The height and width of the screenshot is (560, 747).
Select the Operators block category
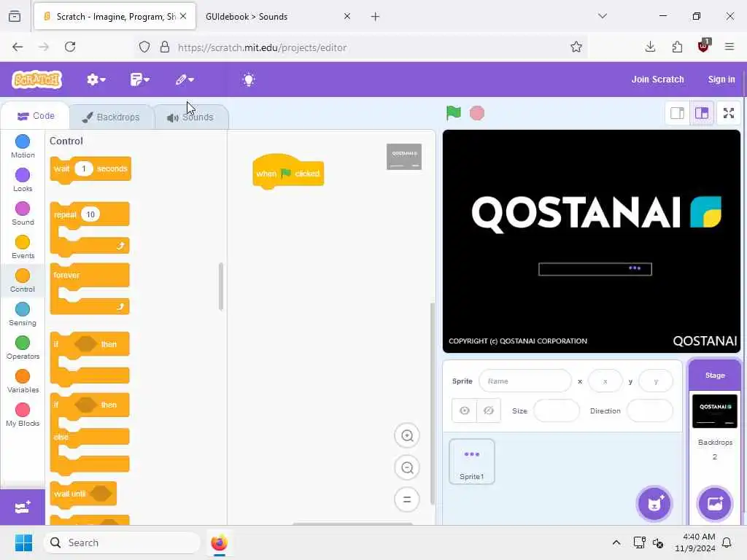(x=23, y=348)
